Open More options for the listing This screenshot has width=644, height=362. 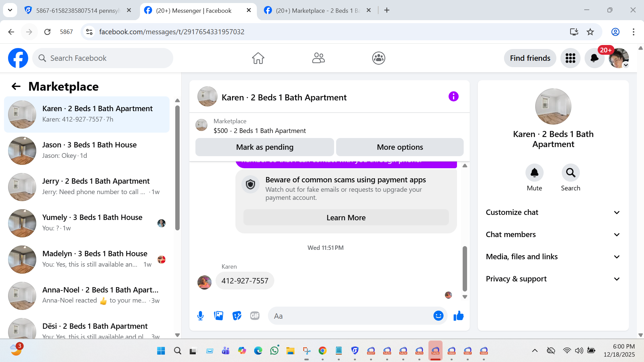click(x=400, y=147)
